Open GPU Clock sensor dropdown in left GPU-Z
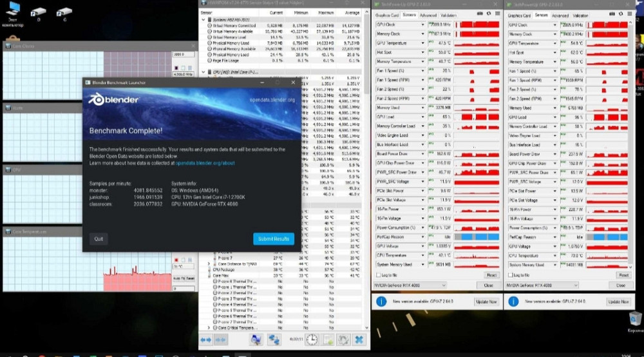 click(x=423, y=25)
